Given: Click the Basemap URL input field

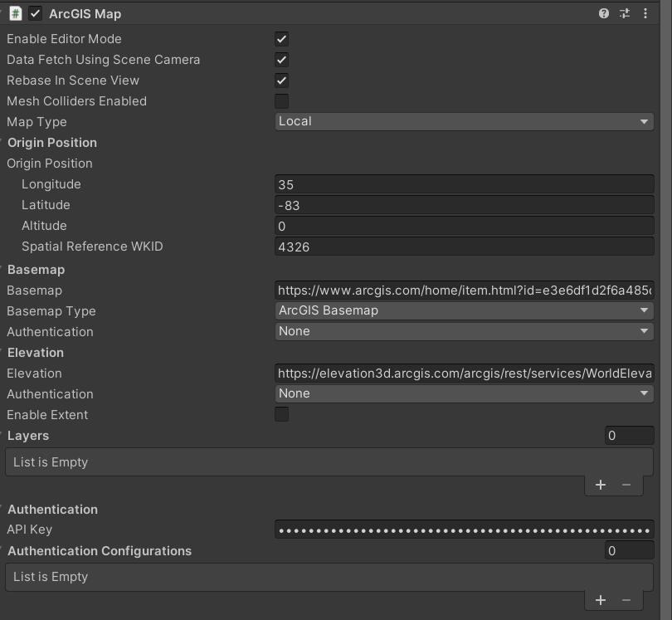Looking at the screenshot, I should [x=464, y=290].
